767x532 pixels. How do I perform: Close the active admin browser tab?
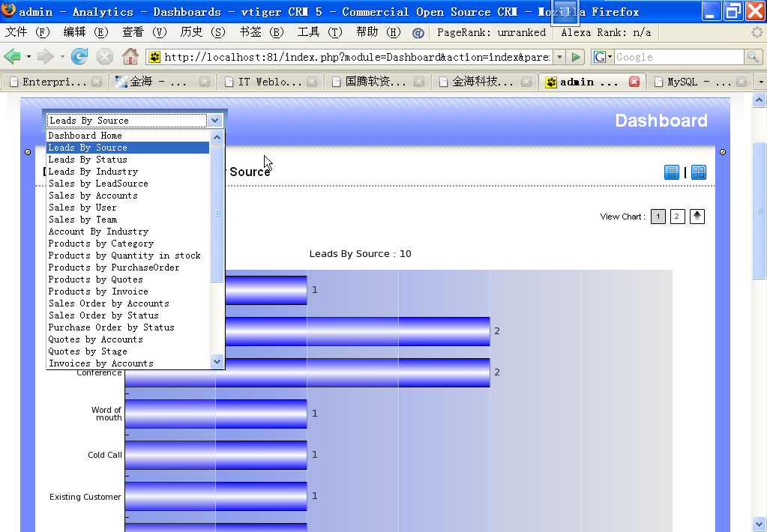click(634, 82)
